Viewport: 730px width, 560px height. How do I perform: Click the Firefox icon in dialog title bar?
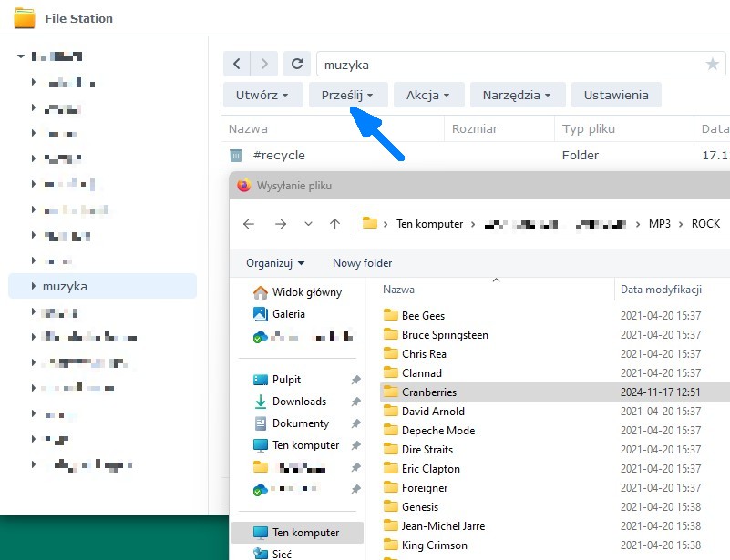pyautogui.click(x=244, y=185)
